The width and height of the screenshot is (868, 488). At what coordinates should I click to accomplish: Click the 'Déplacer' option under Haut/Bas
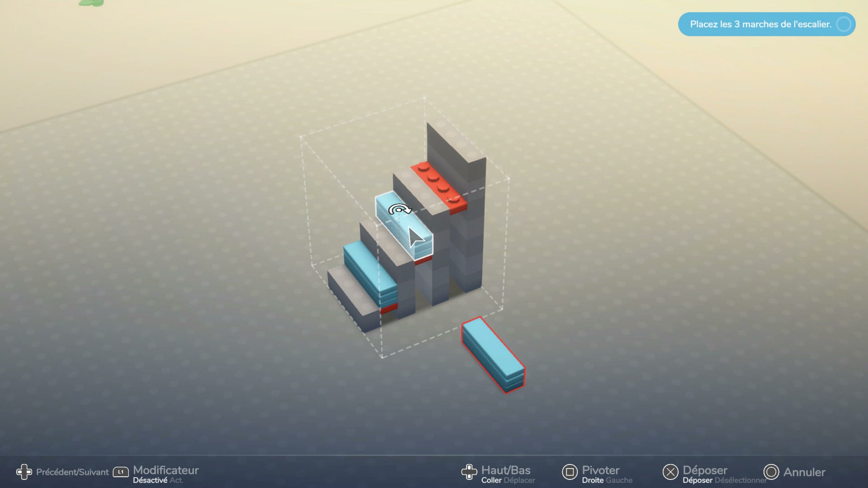pyautogui.click(x=519, y=480)
